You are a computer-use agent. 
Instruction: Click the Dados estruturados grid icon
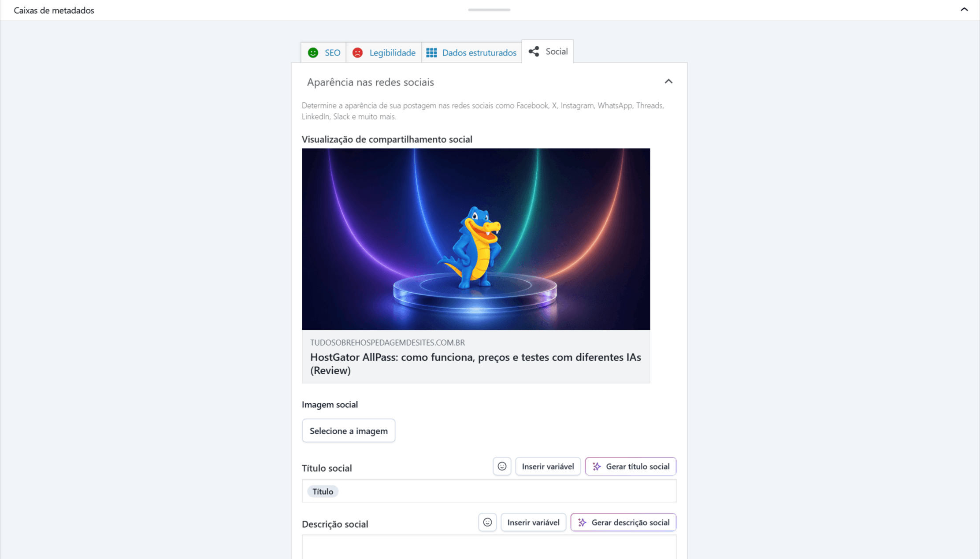[x=431, y=52]
